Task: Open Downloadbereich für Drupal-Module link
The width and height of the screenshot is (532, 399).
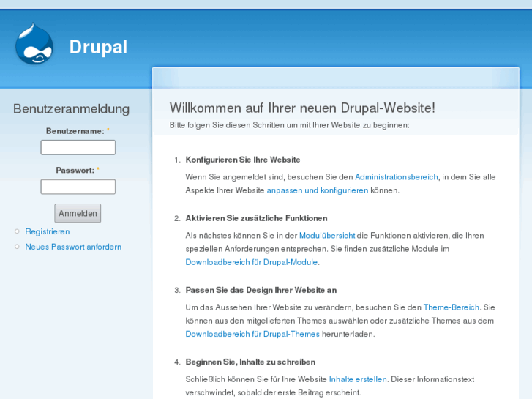Action: (x=252, y=262)
